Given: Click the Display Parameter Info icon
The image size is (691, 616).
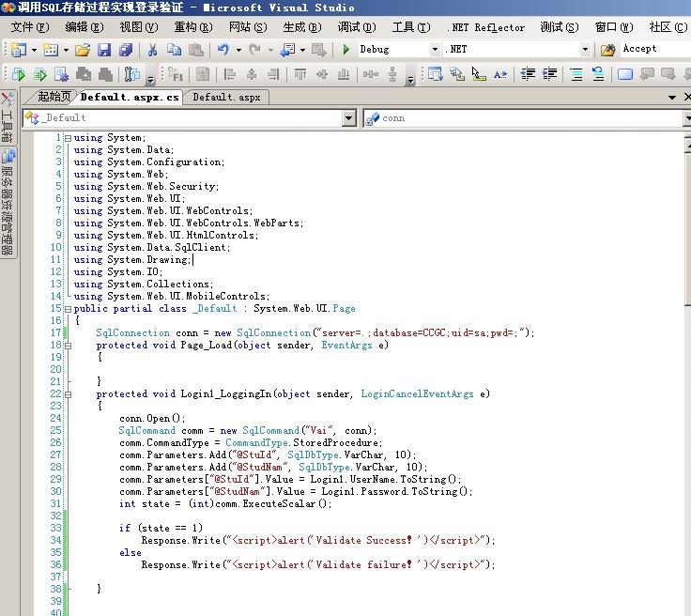Looking at the screenshot, I should (x=457, y=74).
